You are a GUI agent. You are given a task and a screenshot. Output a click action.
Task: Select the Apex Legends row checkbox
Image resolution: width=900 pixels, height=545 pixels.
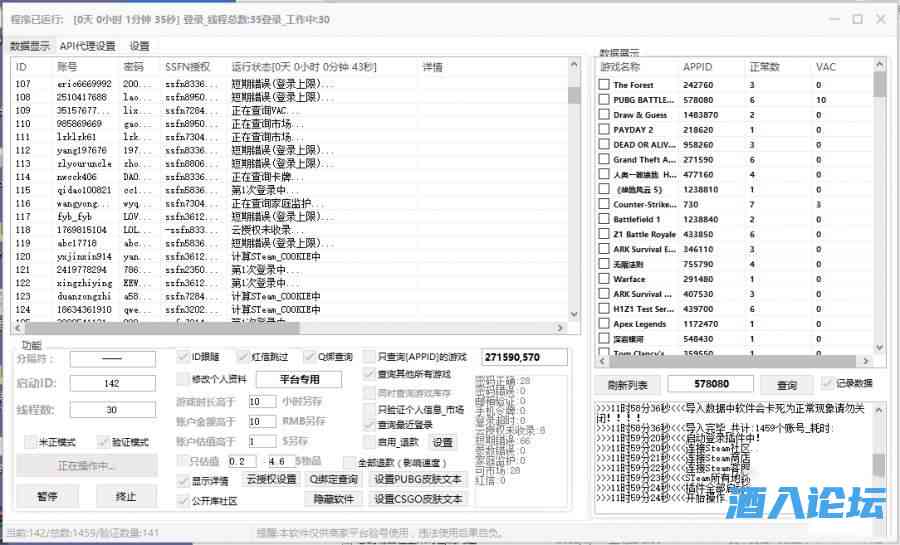(x=604, y=324)
